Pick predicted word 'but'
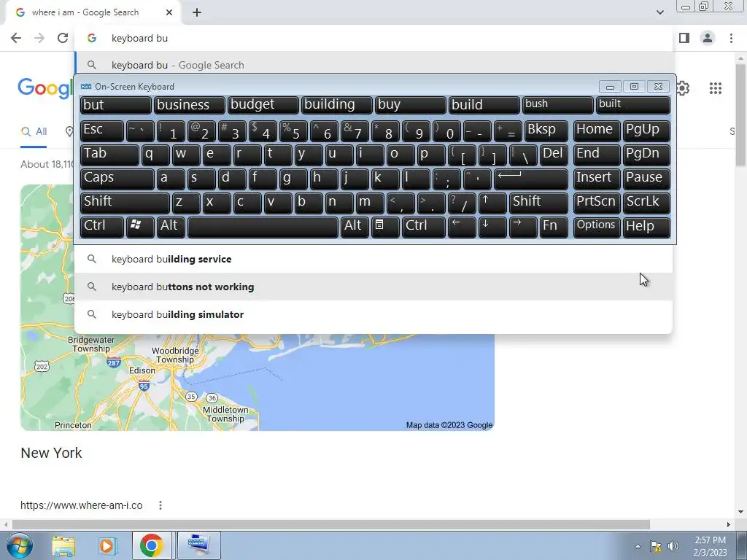 click(x=116, y=105)
